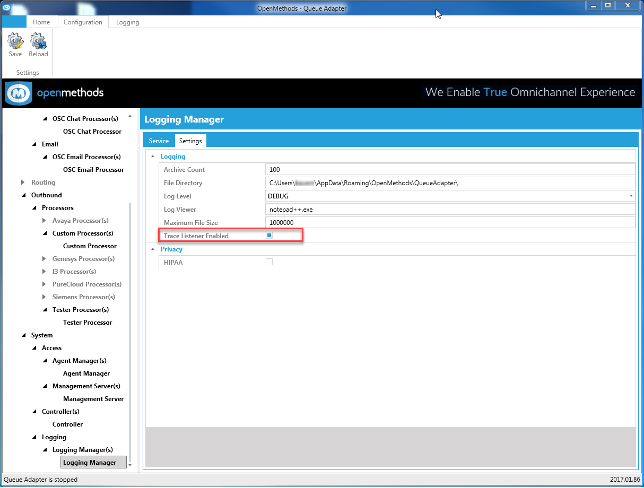The width and height of the screenshot is (644, 488).
Task: Expand the I3 Processor(s) node
Action: 44,272
